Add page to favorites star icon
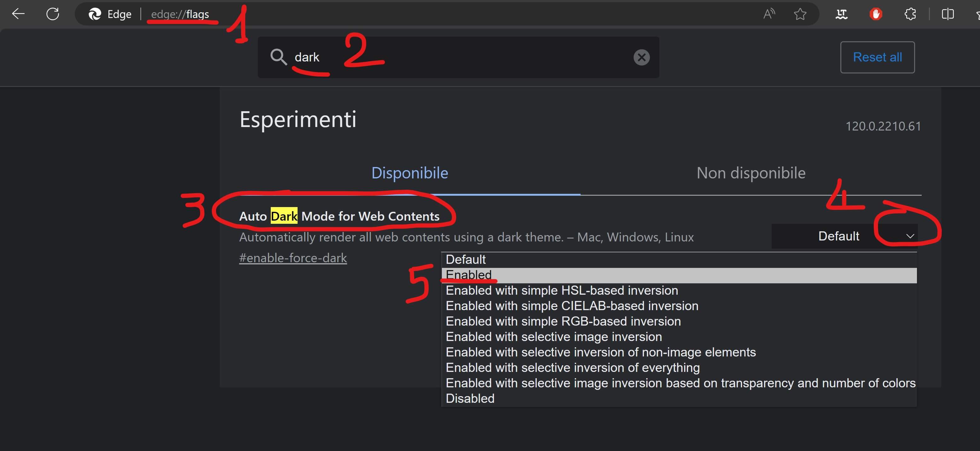The height and width of the screenshot is (451, 980). (x=800, y=14)
